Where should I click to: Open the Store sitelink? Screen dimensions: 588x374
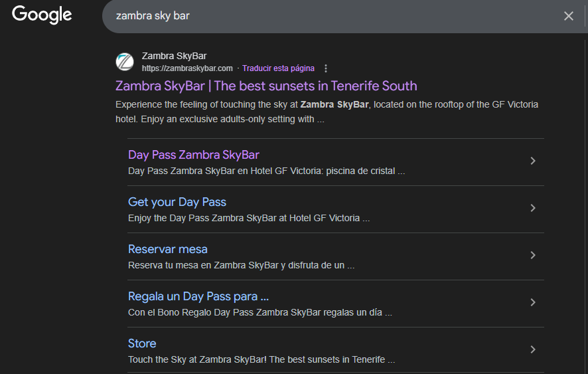point(142,343)
